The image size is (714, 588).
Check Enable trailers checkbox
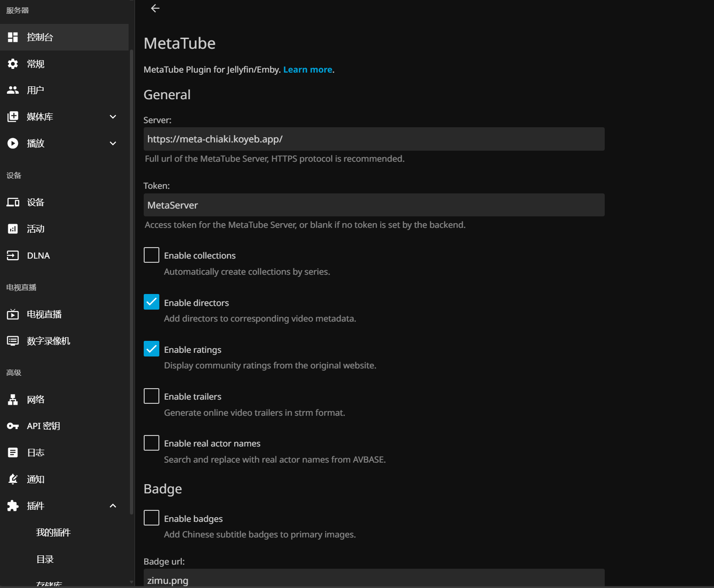pyautogui.click(x=152, y=396)
